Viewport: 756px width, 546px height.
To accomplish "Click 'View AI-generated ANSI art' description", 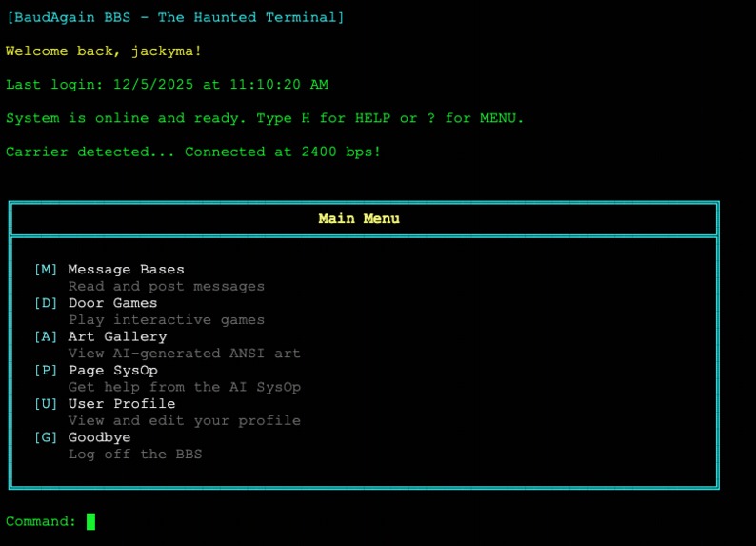I will [x=184, y=354].
